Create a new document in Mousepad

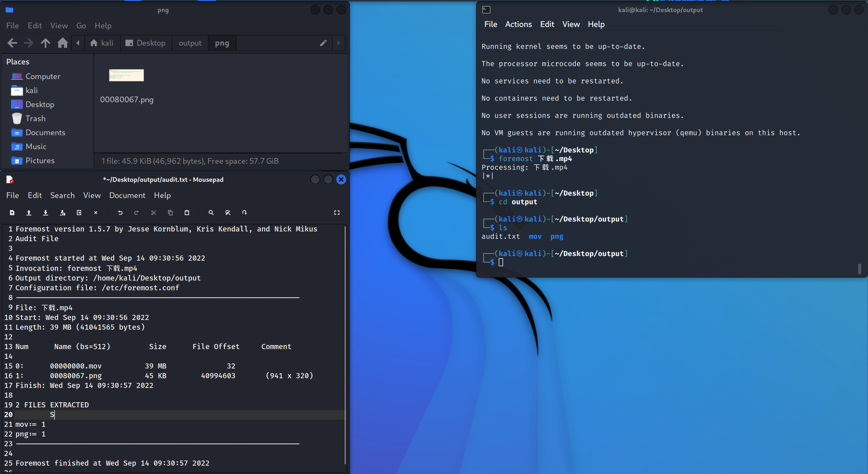pos(12,213)
